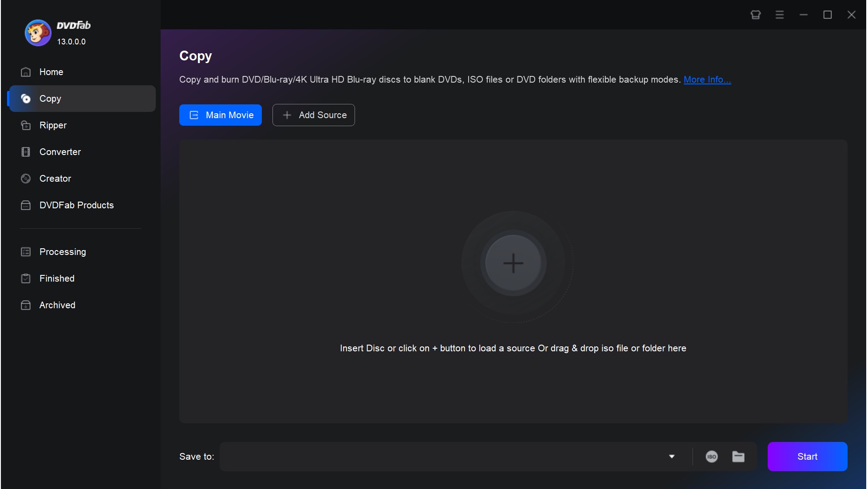Open the Converter module
Viewport: 868px width, 489px height.
click(x=59, y=151)
